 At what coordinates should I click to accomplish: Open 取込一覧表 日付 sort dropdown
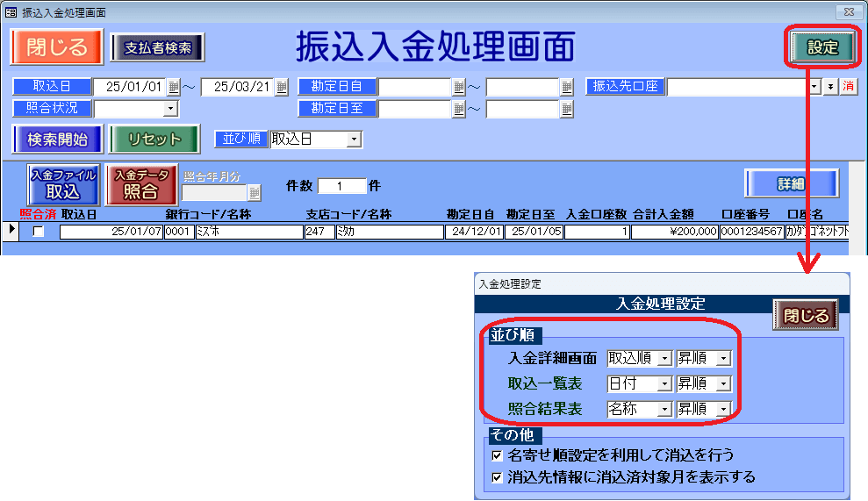coord(664,383)
